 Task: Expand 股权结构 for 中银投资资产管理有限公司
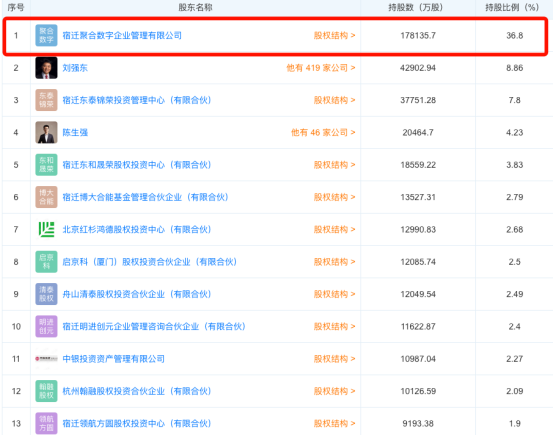tap(334, 359)
